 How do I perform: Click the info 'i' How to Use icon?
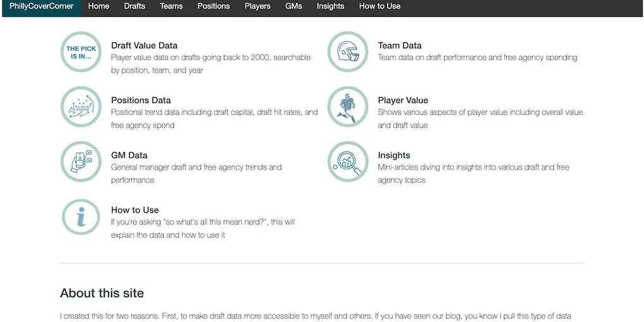[x=81, y=217]
